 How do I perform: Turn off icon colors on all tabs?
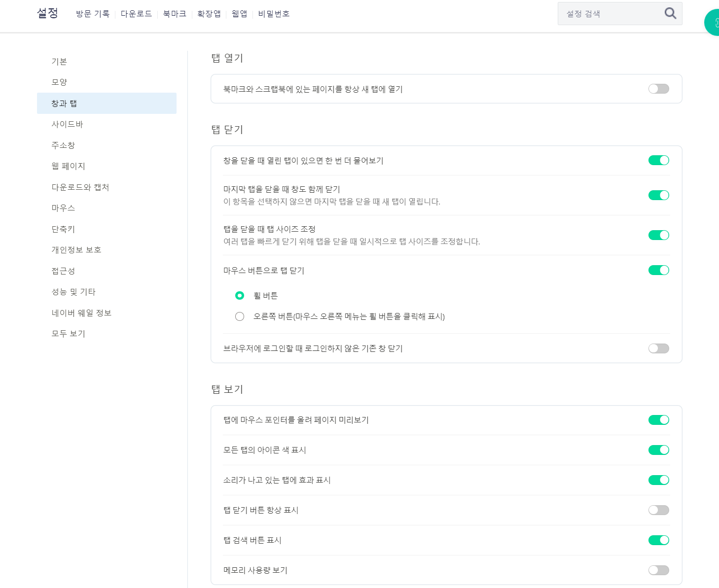point(658,450)
